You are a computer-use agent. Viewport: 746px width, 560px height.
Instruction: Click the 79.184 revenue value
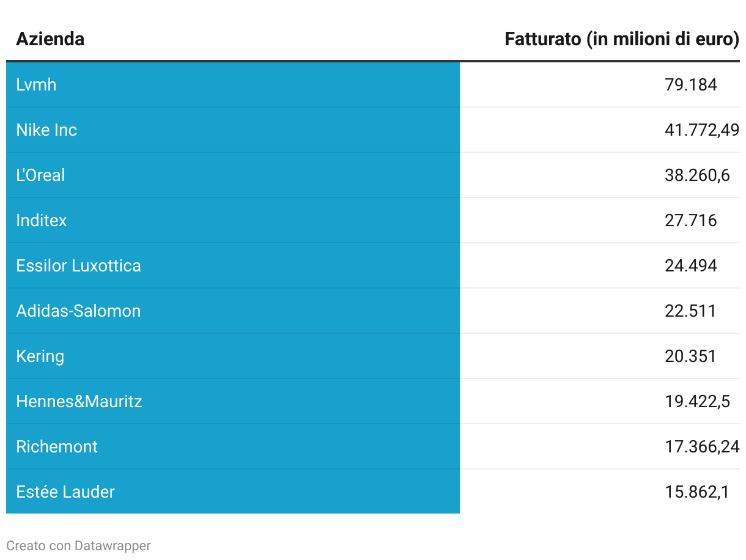click(690, 84)
